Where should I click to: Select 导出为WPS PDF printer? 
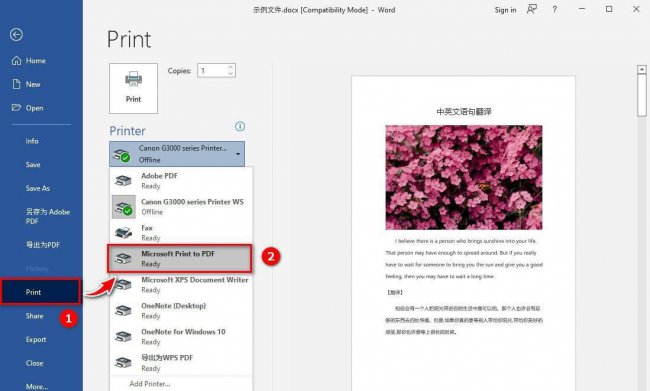[x=181, y=363]
